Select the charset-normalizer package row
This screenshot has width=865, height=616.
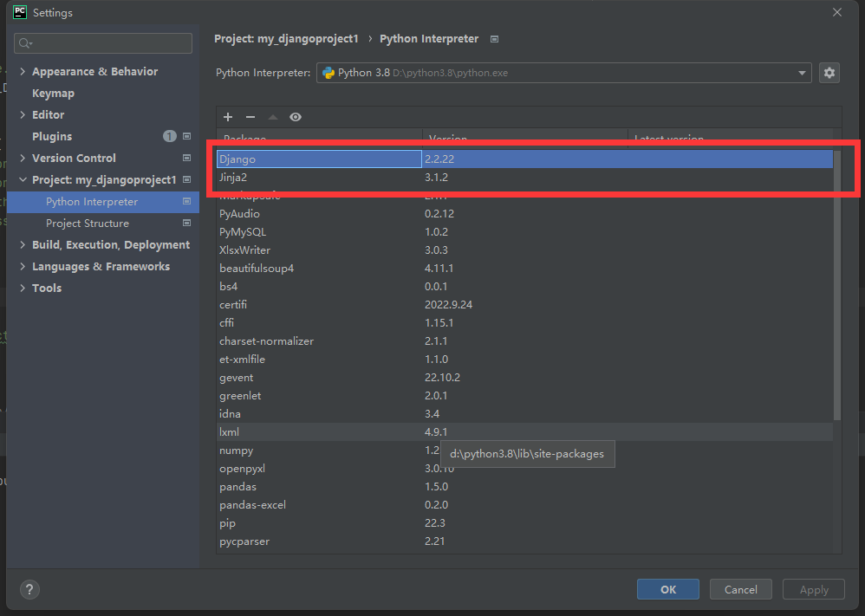point(524,340)
